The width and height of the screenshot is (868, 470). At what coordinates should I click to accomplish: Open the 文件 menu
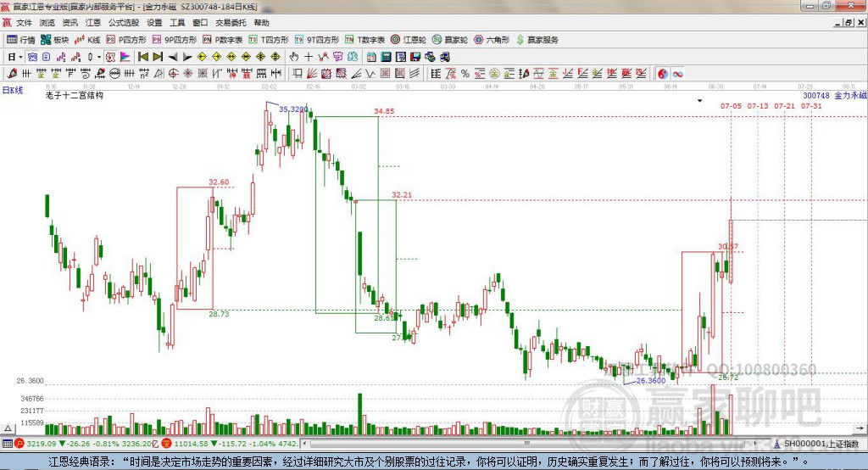[24, 23]
